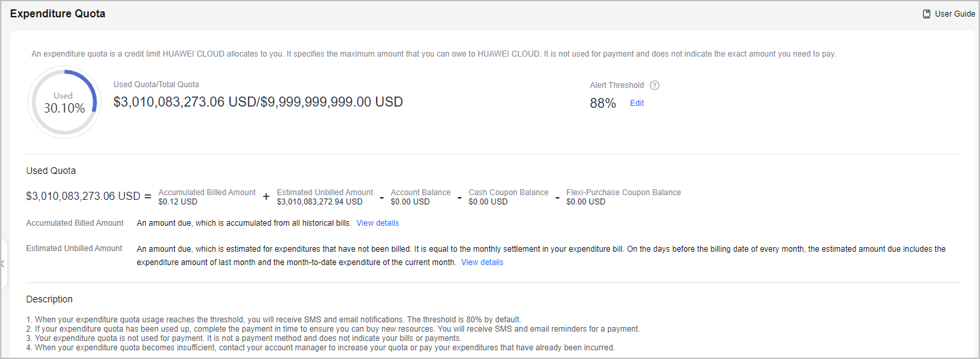The image size is (980, 359).
Task: Click the Alert Threshold label
Action: coord(617,85)
